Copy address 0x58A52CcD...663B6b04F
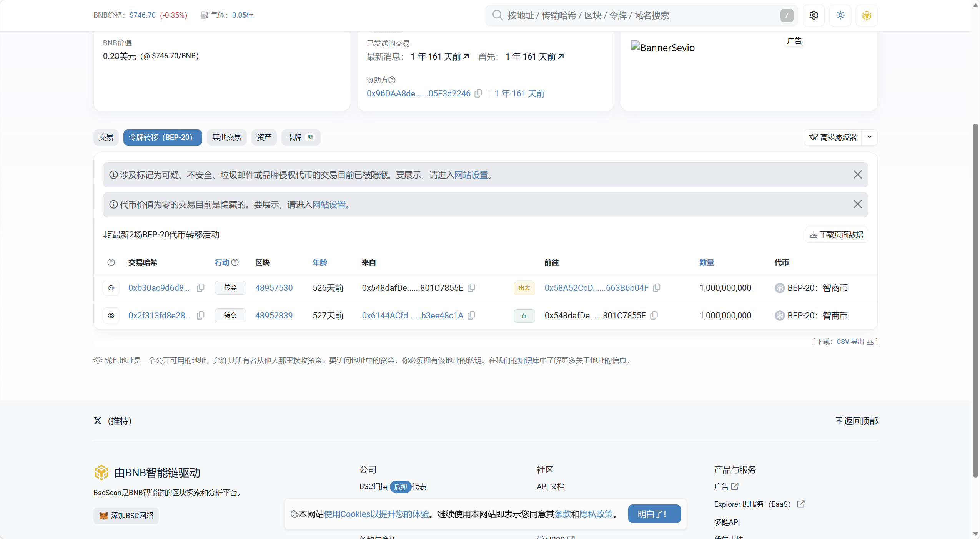The image size is (980, 539). [657, 288]
